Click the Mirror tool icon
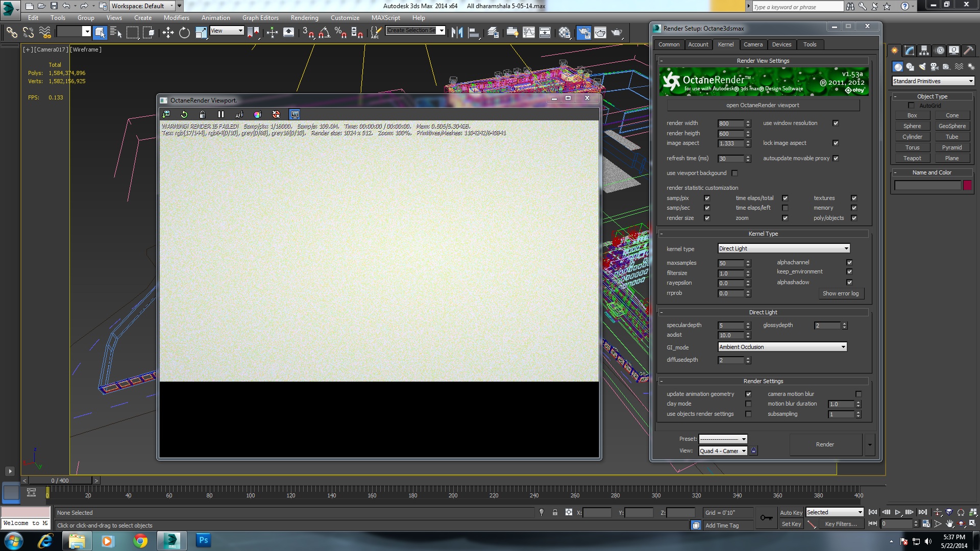The width and height of the screenshot is (980, 551). tap(457, 33)
